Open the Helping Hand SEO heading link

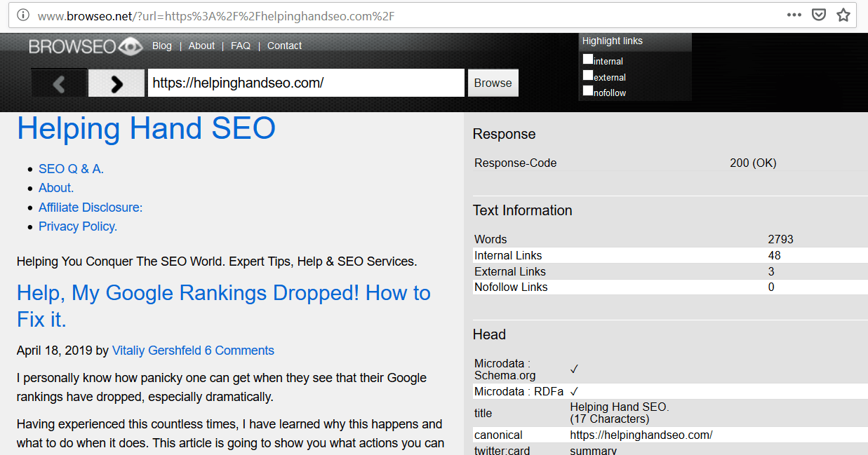[x=146, y=128]
